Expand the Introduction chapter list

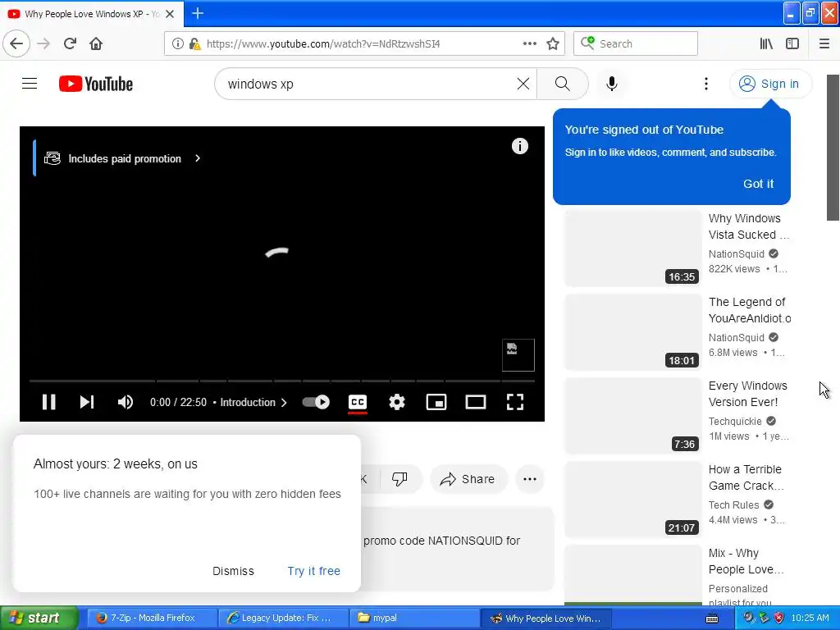pos(253,402)
